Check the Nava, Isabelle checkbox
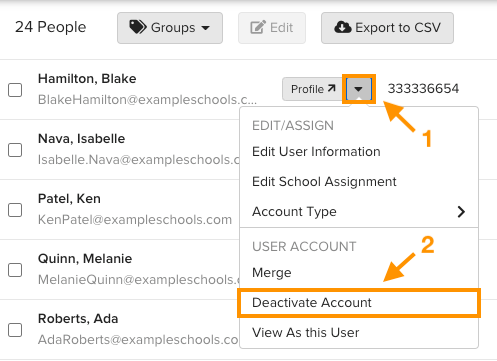This screenshot has height=361, width=497. (15, 150)
